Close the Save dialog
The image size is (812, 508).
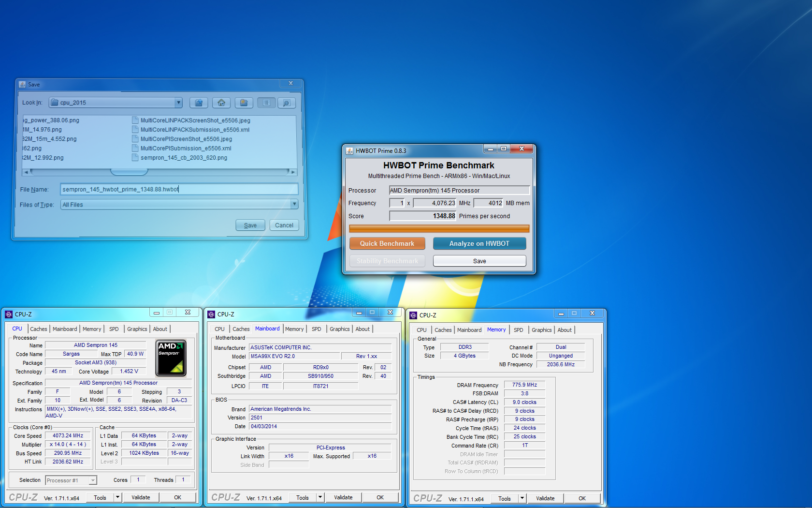pyautogui.click(x=291, y=83)
